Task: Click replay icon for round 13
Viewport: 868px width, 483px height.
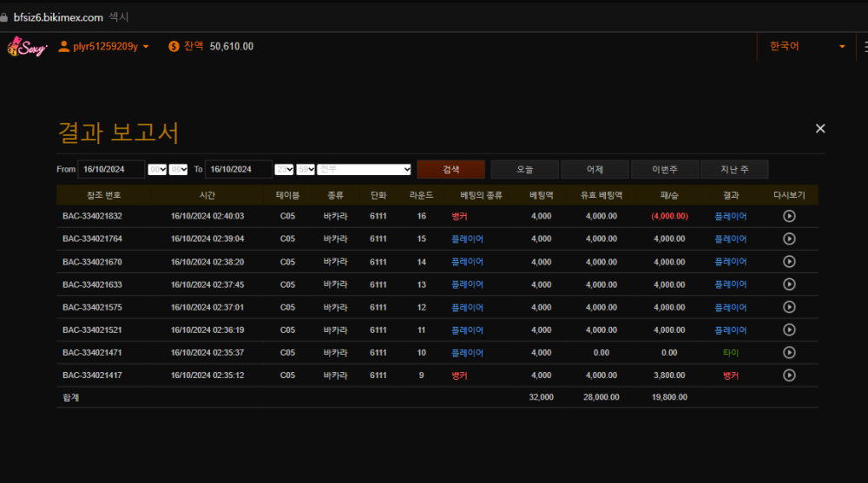Action: 789,284
